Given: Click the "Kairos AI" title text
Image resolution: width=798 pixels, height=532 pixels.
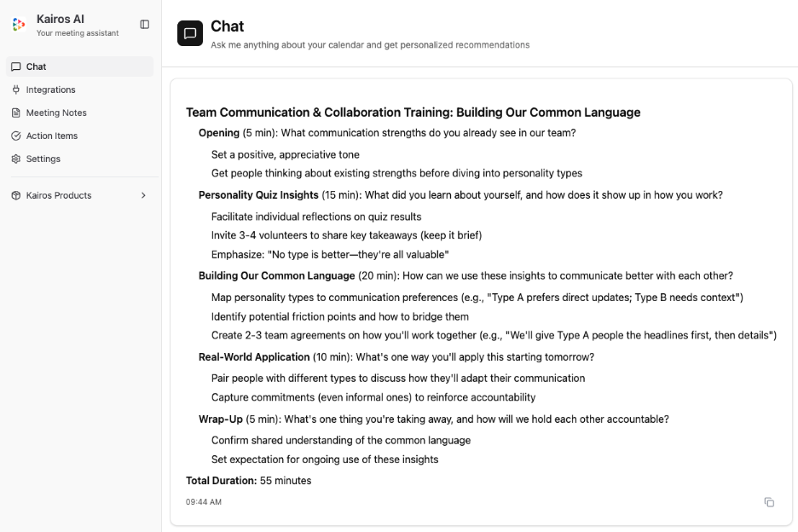Looking at the screenshot, I should pyautogui.click(x=61, y=19).
